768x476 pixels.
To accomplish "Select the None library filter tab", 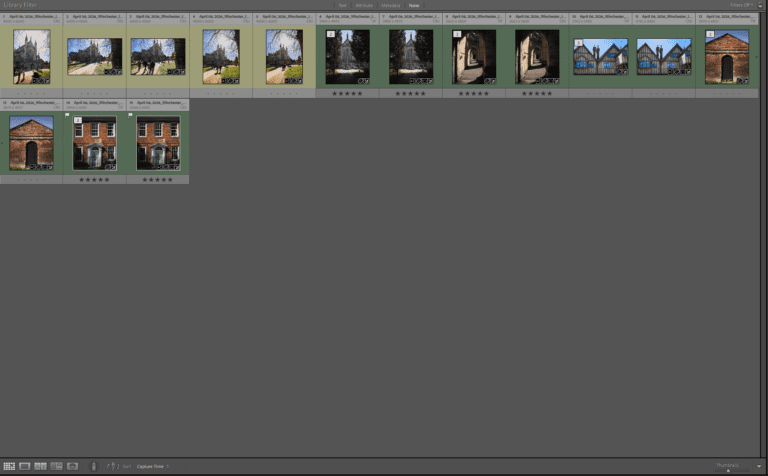I will click(x=414, y=5).
